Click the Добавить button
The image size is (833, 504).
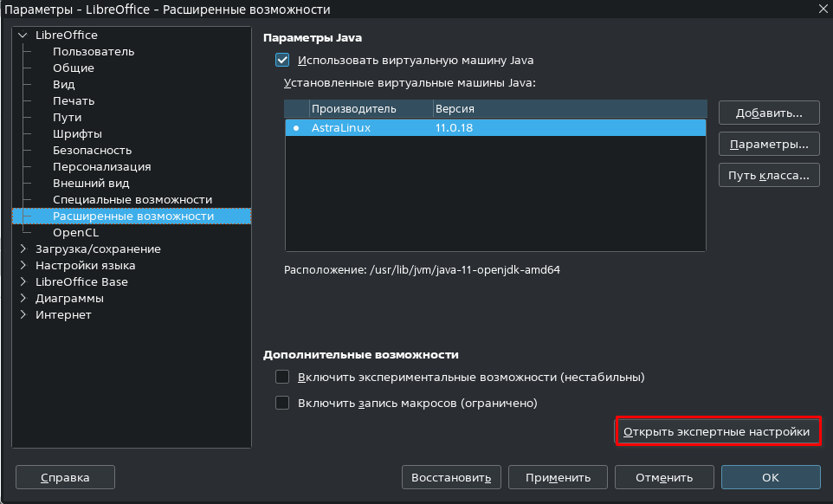[x=768, y=113]
